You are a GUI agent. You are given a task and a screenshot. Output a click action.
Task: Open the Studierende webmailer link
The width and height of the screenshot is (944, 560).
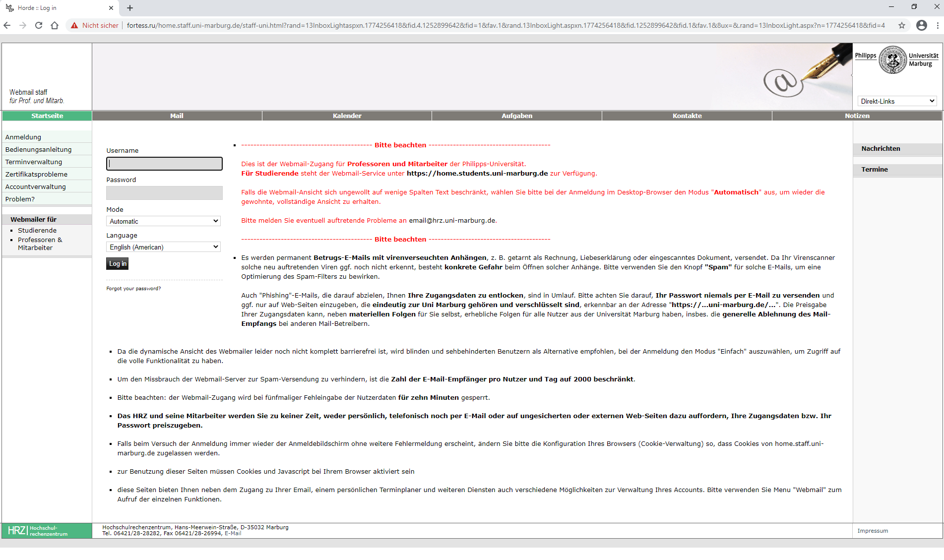[x=37, y=231]
